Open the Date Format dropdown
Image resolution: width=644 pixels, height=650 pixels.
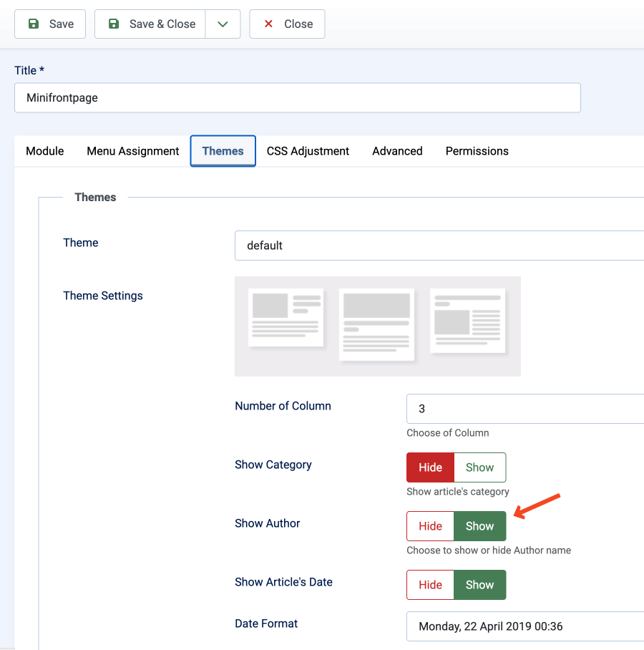coord(525,626)
